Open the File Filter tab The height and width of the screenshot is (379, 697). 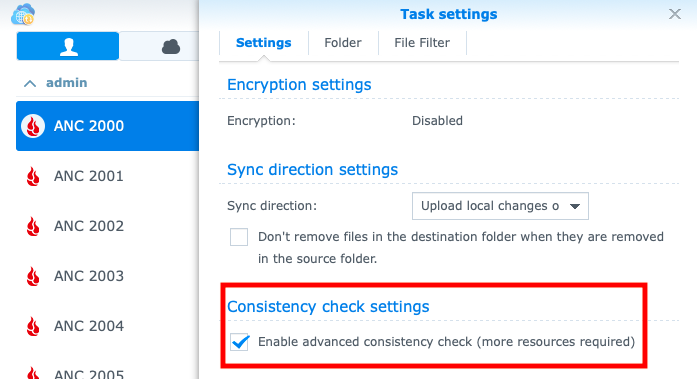(x=422, y=43)
